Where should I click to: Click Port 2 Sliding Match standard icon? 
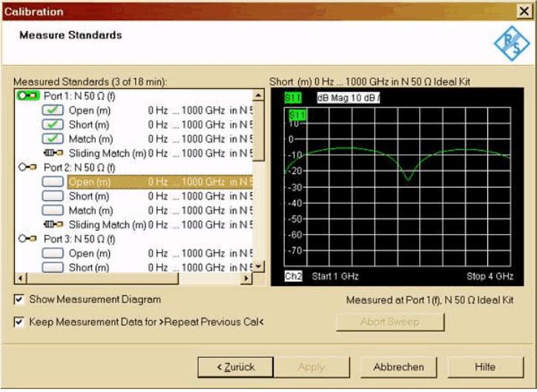[x=53, y=225]
